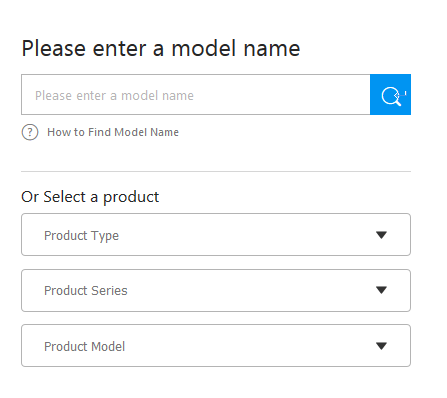
Task: Open the How to Find Model Name link
Action: (x=113, y=132)
